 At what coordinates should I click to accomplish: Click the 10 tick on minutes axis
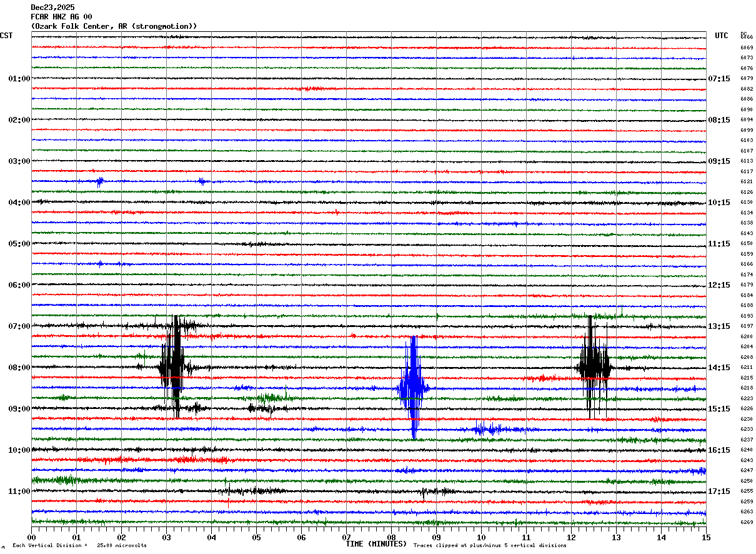(x=481, y=537)
